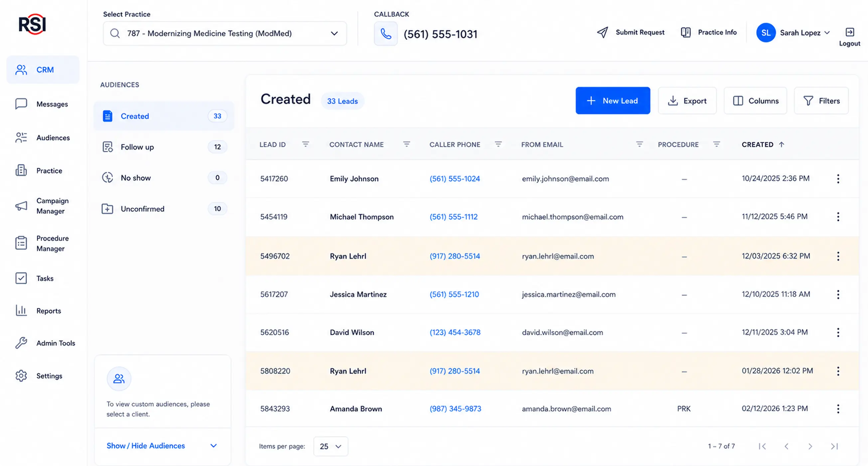
Task: Go to next page of leads
Action: (810, 446)
